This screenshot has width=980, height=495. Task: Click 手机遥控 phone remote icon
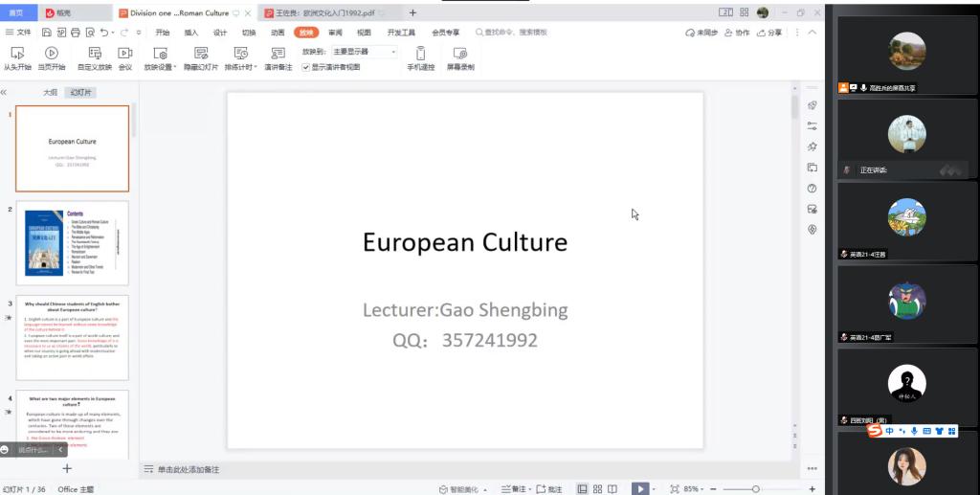(x=420, y=54)
